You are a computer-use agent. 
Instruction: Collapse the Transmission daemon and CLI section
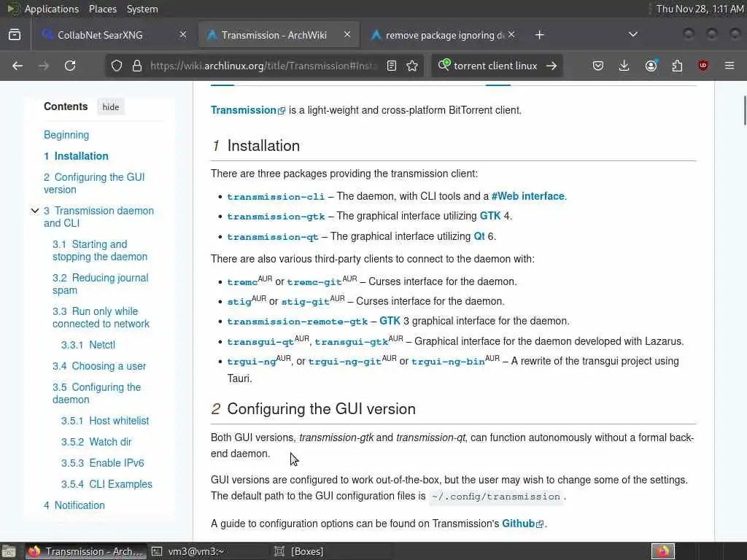pos(35,211)
